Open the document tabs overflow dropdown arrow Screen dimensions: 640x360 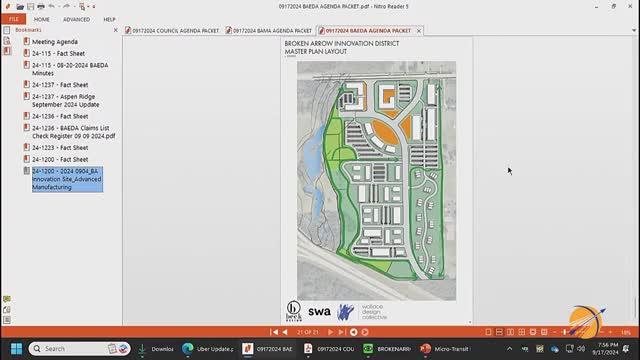(x=634, y=31)
